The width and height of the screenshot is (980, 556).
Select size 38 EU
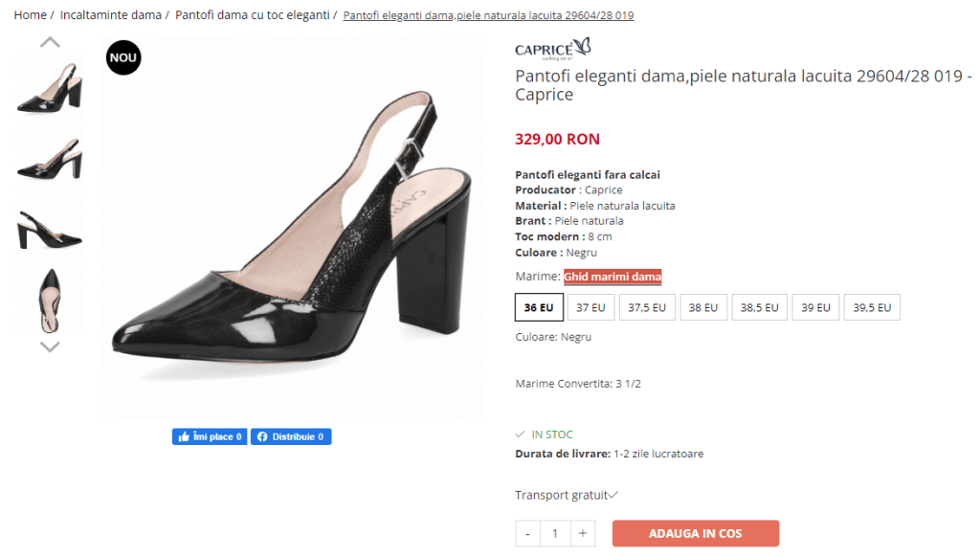click(x=703, y=307)
